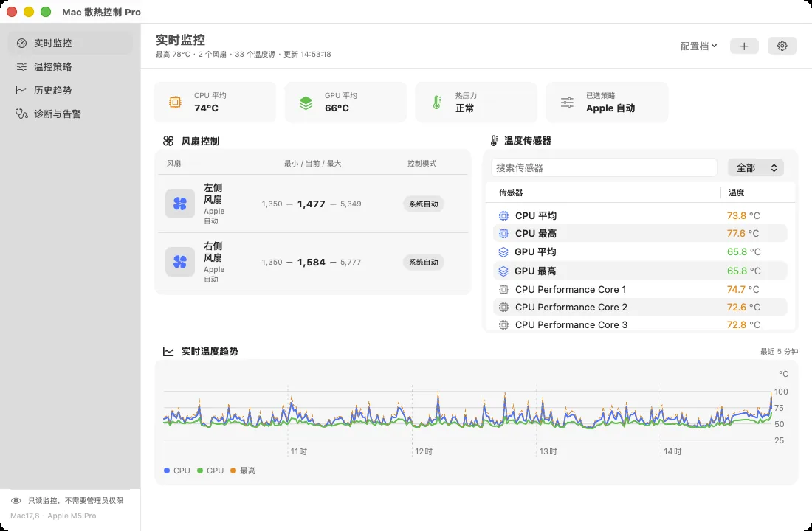Open the 配置档 dropdown
Viewport: 812px width, 531px height.
point(698,46)
